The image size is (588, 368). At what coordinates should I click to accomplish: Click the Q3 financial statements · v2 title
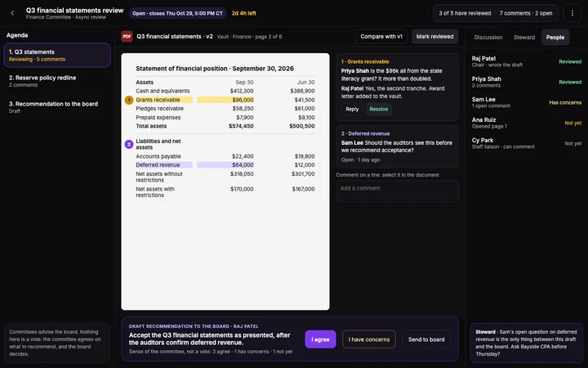pos(175,37)
